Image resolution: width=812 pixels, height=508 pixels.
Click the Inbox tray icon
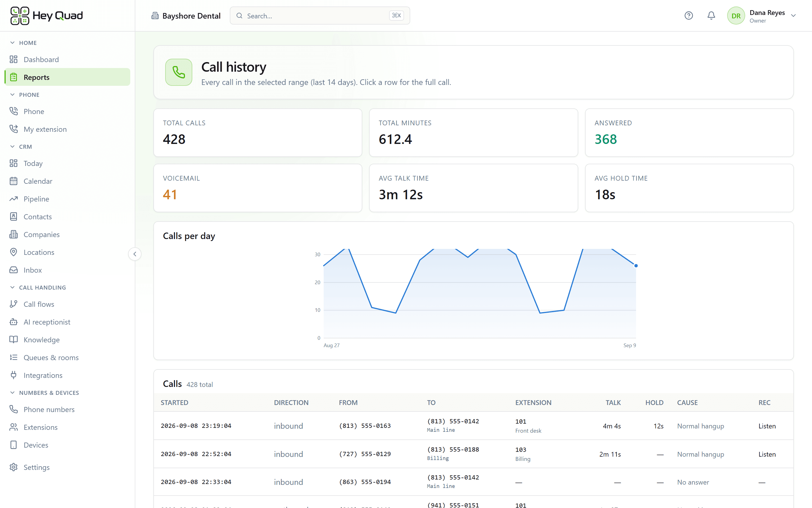pos(14,270)
